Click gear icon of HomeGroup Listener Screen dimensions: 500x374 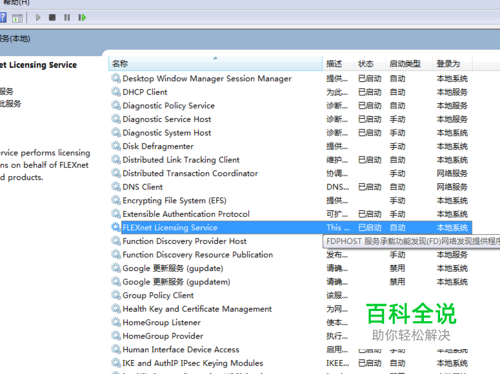[116, 322]
